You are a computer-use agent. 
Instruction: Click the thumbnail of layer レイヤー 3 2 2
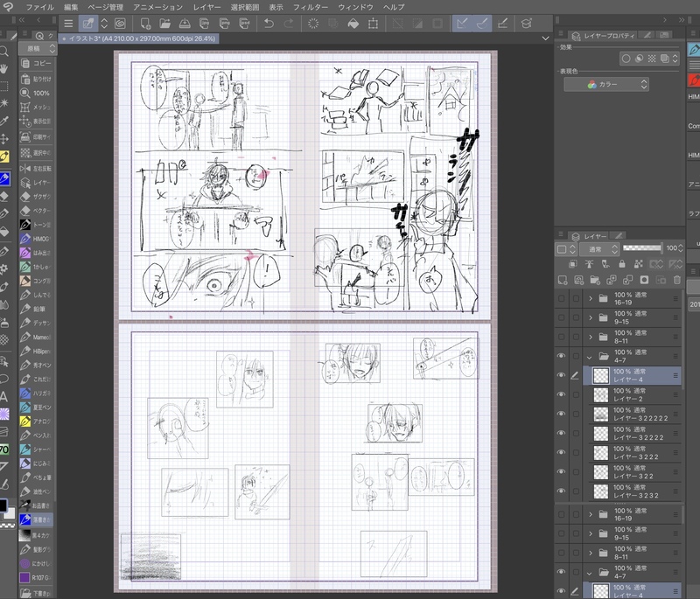tap(601, 472)
